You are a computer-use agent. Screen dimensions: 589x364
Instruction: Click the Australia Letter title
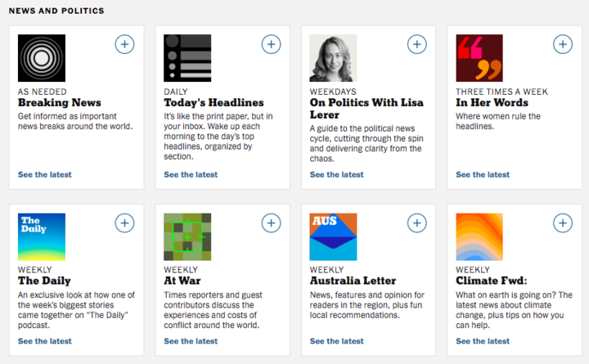pos(353,281)
